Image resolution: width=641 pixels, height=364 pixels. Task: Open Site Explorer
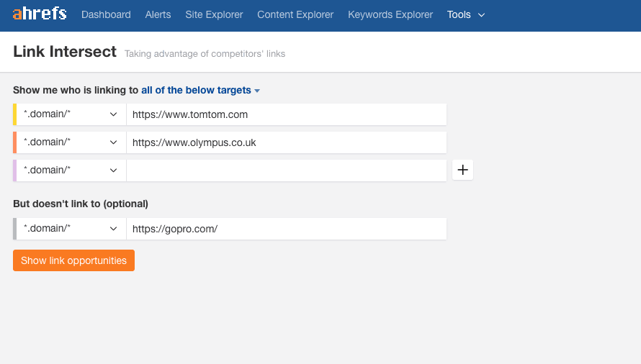click(214, 14)
